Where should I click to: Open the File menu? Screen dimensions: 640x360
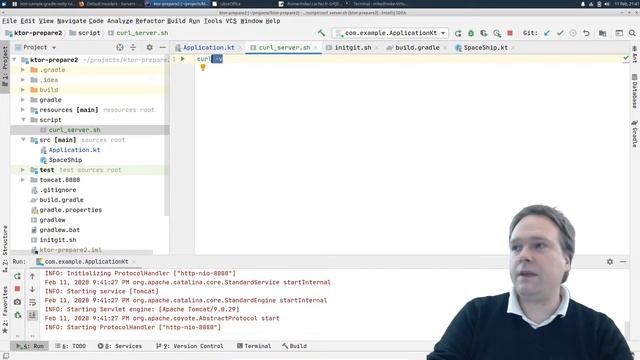click(9, 21)
